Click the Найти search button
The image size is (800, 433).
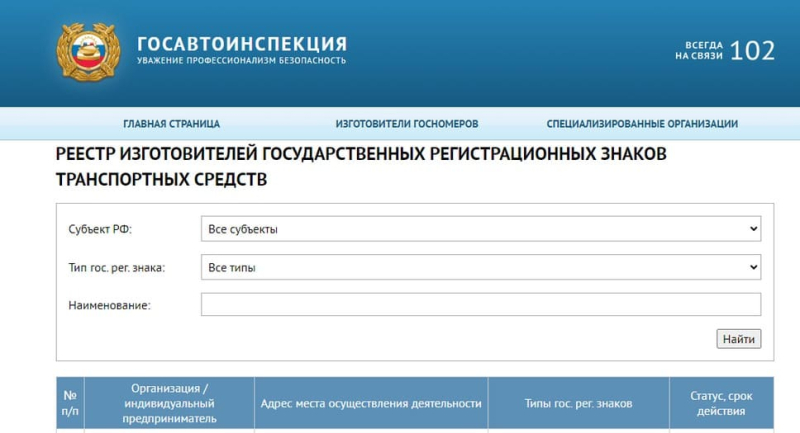point(738,339)
